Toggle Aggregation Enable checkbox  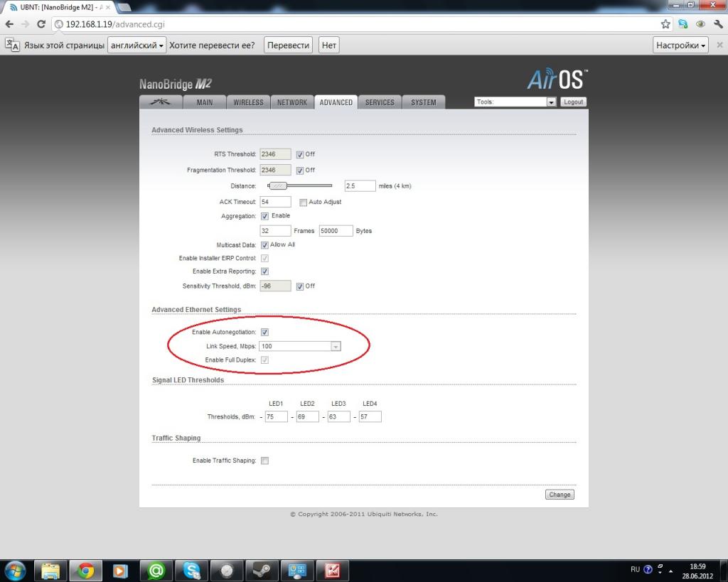point(264,216)
